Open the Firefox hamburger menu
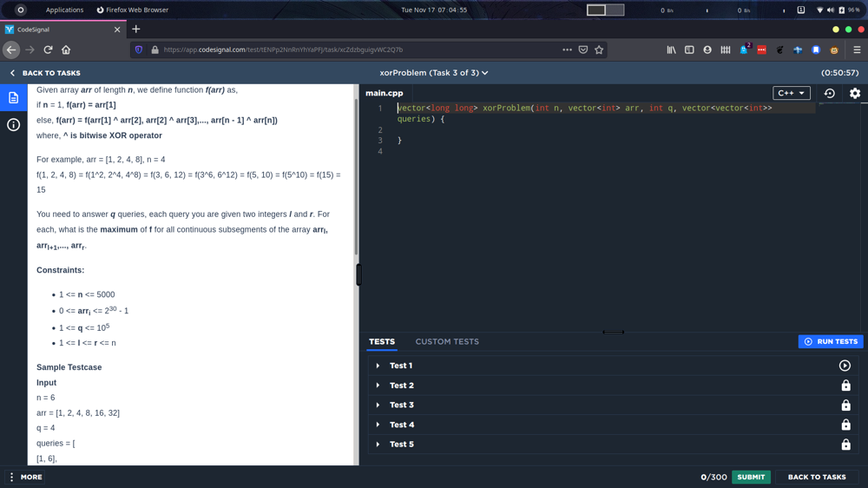 coord(856,49)
